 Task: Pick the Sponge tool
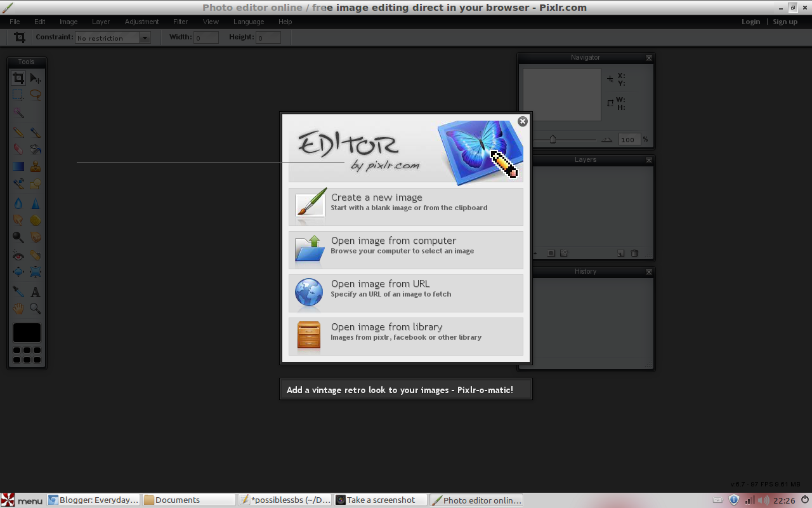coord(36,220)
